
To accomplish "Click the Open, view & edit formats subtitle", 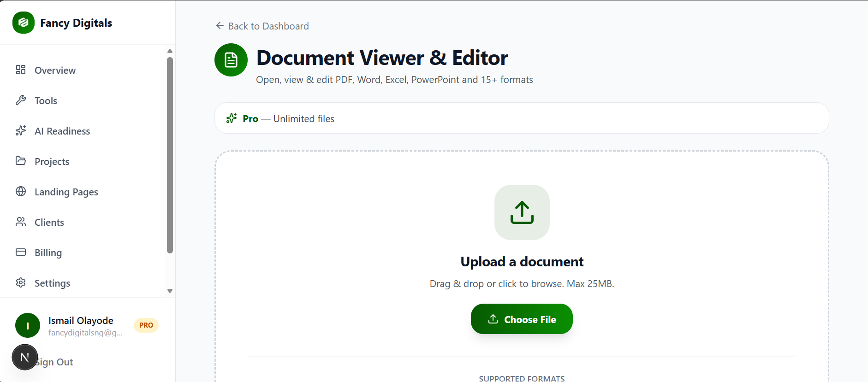I will click(x=394, y=80).
